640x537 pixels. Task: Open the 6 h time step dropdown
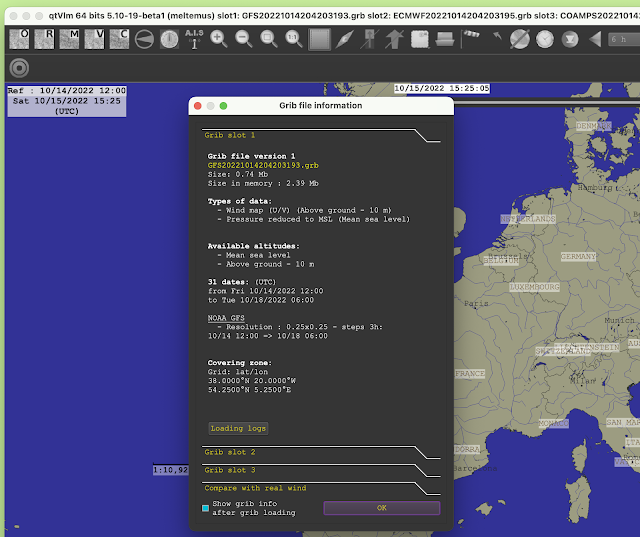(624, 39)
